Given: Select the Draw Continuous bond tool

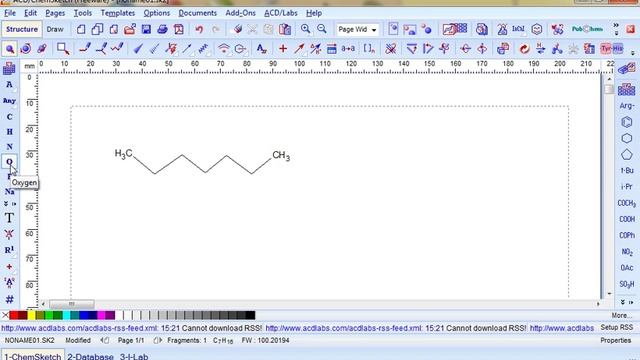Looking at the screenshot, I should point(101,49).
